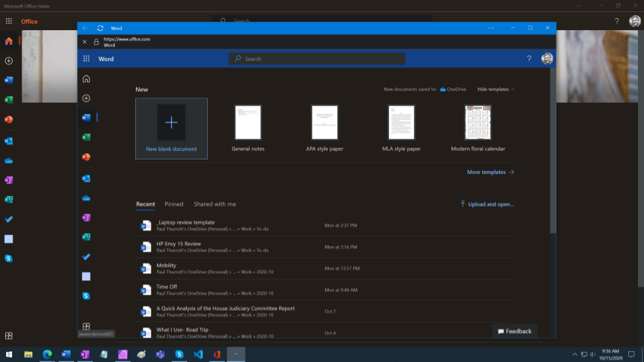Screen dimensions: 644x362
Task: Click the lock icon beside the office.com URL
Action: click(96, 42)
